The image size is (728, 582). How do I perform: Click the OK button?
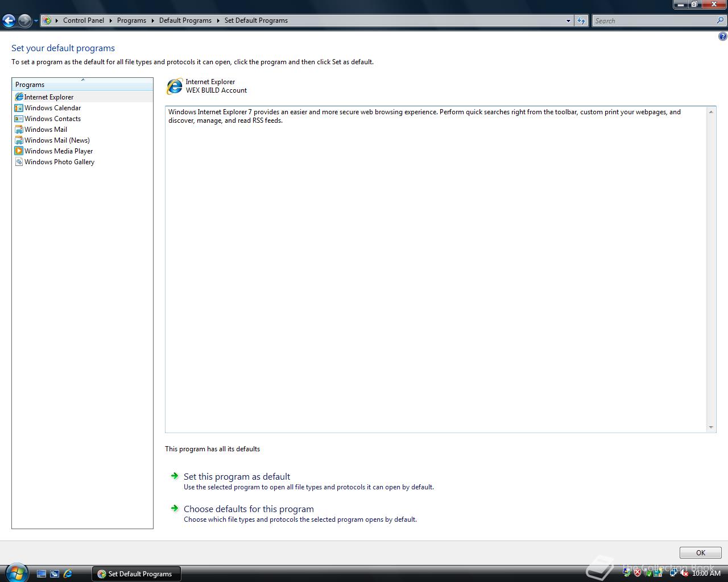pyautogui.click(x=700, y=552)
